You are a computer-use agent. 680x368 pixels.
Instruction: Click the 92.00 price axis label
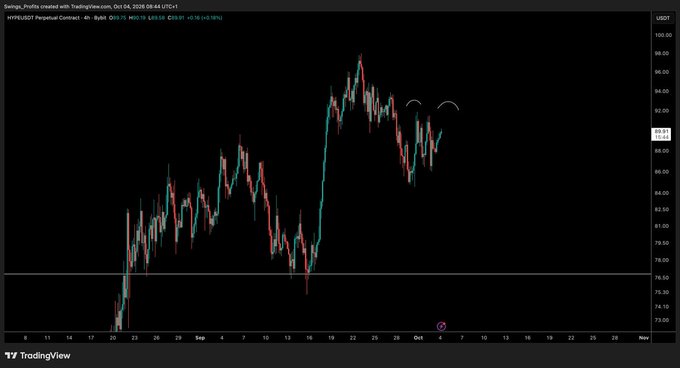pyautogui.click(x=662, y=111)
